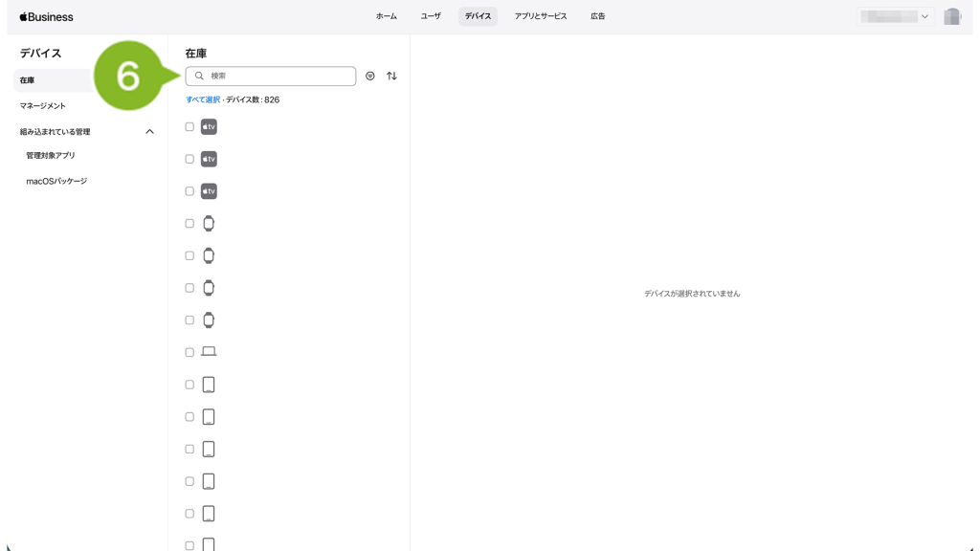Open the ユーザ tab
The width and height of the screenshot is (980, 551).
431,16
